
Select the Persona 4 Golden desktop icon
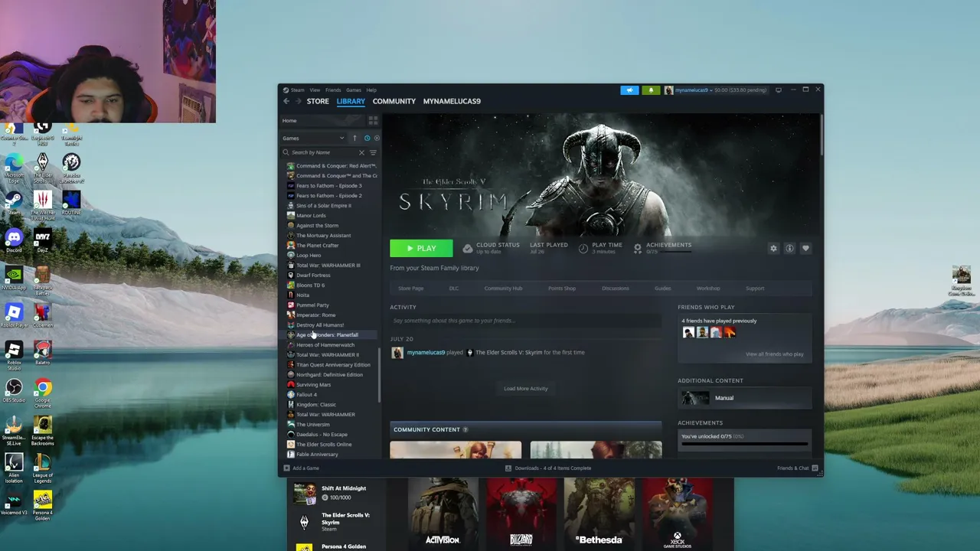43,506
